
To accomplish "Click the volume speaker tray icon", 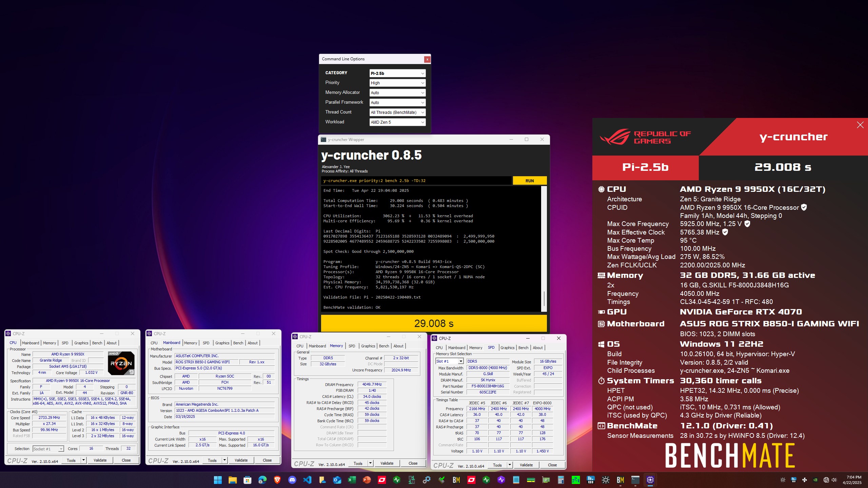I will 834,480.
